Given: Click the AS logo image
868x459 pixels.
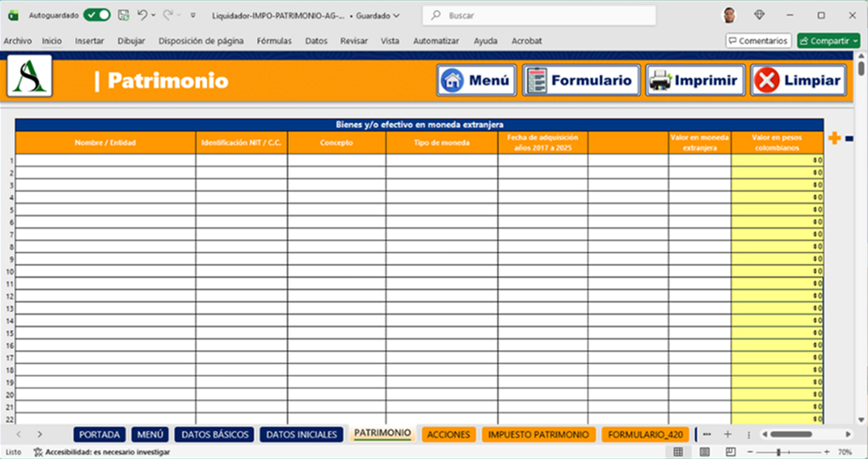Looking at the screenshot, I should (30, 76).
